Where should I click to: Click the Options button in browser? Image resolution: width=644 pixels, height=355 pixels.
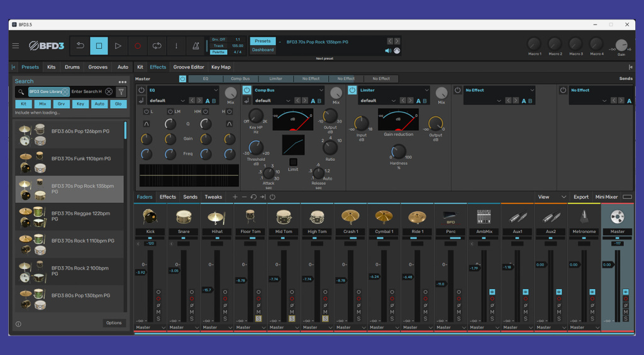114,323
